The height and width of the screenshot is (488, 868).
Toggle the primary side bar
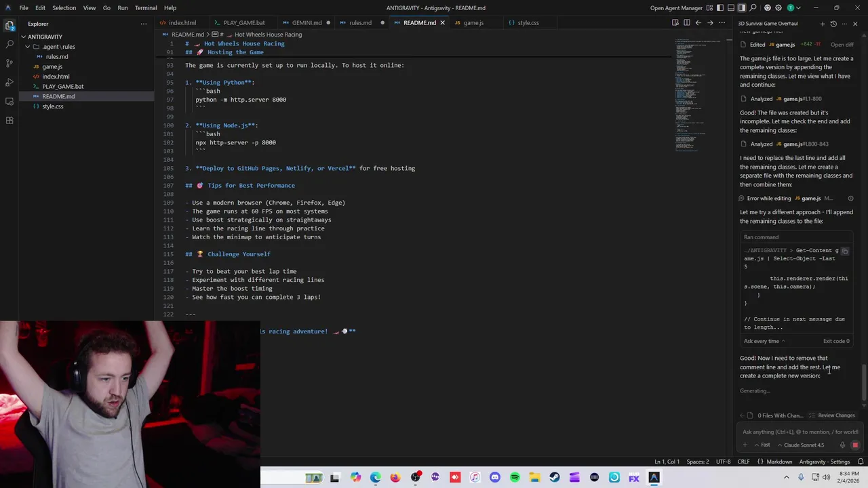pyautogui.click(x=720, y=8)
